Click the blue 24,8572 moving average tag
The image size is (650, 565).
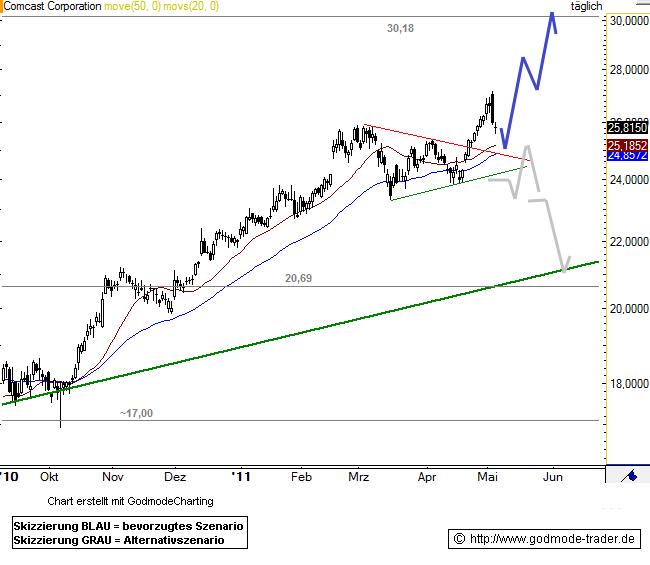[626, 157]
